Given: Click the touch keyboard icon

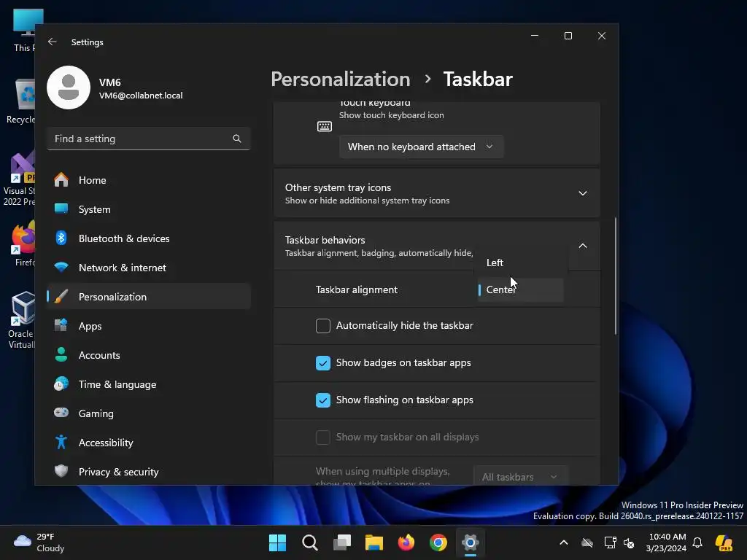Looking at the screenshot, I should click(325, 126).
